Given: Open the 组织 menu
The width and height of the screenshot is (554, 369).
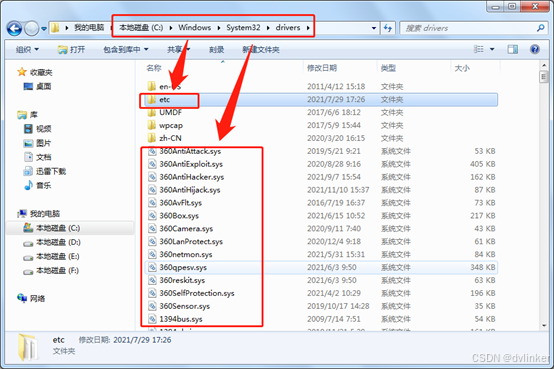Looking at the screenshot, I should (x=27, y=49).
